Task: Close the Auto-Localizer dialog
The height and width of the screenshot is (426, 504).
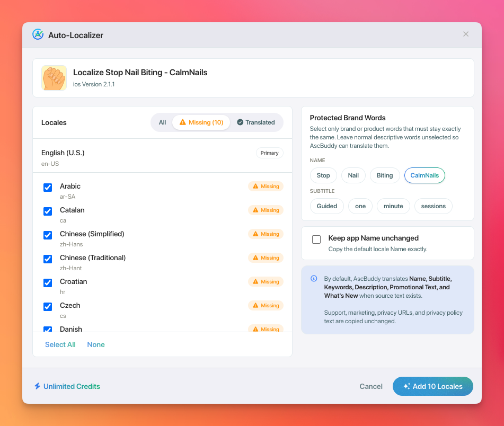Action: [x=466, y=34]
